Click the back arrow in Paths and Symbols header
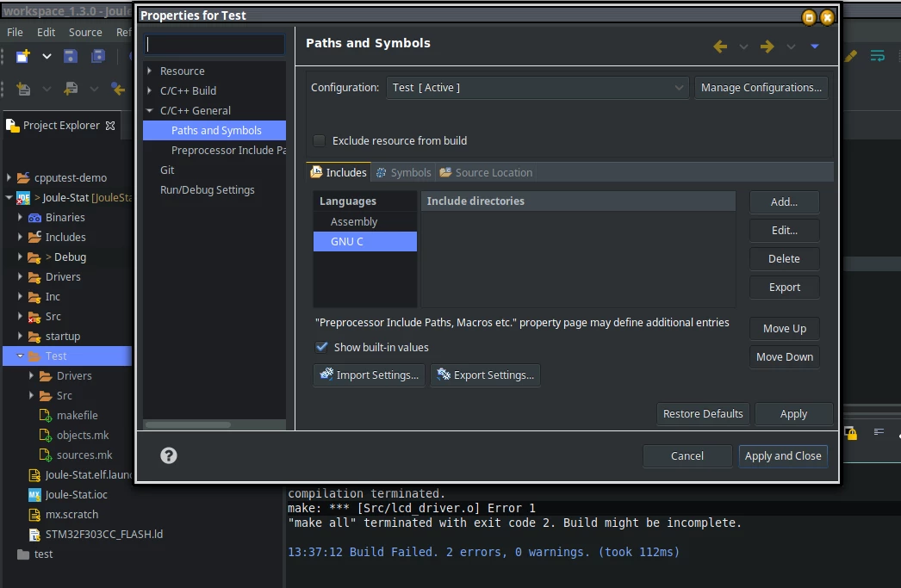The width and height of the screenshot is (901, 588). coord(720,46)
